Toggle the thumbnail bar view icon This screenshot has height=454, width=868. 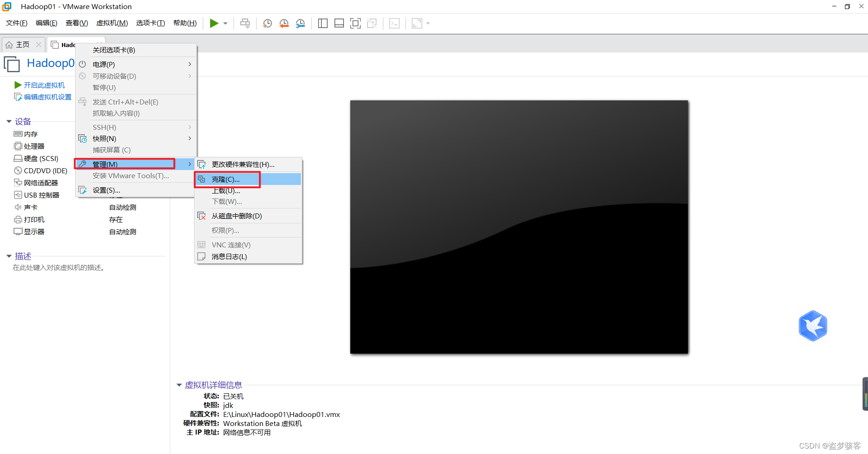tap(339, 23)
